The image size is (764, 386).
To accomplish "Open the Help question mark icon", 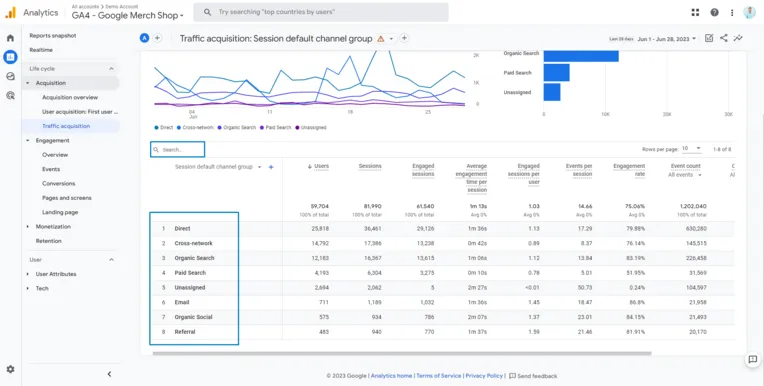I will click(714, 13).
